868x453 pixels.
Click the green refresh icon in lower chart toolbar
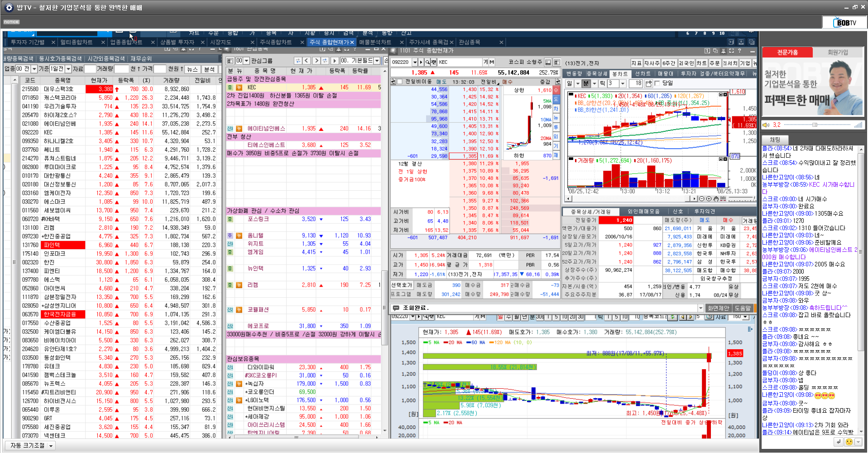[672, 317]
